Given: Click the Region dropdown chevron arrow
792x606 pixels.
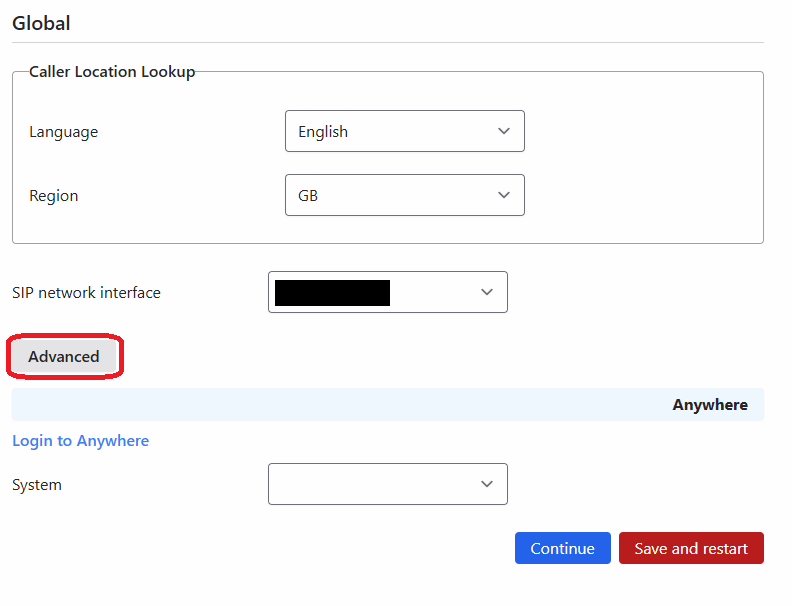Looking at the screenshot, I should pyautogui.click(x=504, y=196).
